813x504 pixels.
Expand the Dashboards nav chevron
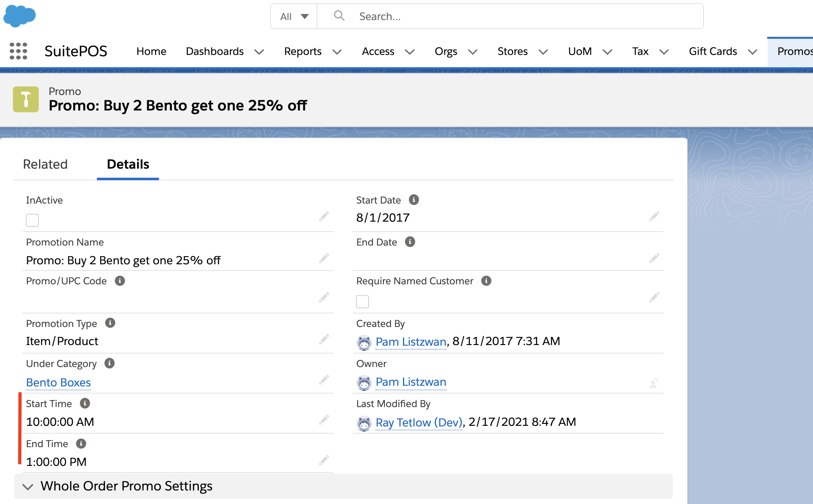[259, 52]
